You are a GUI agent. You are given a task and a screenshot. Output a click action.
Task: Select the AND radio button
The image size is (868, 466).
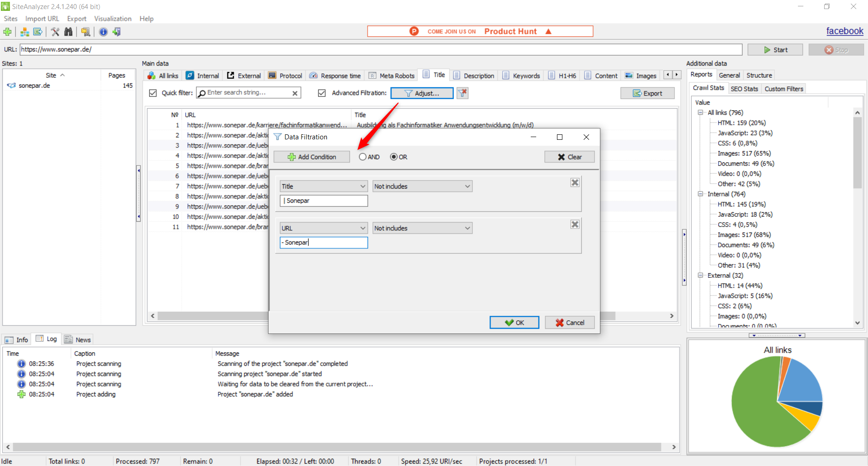(x=363, y=157)
